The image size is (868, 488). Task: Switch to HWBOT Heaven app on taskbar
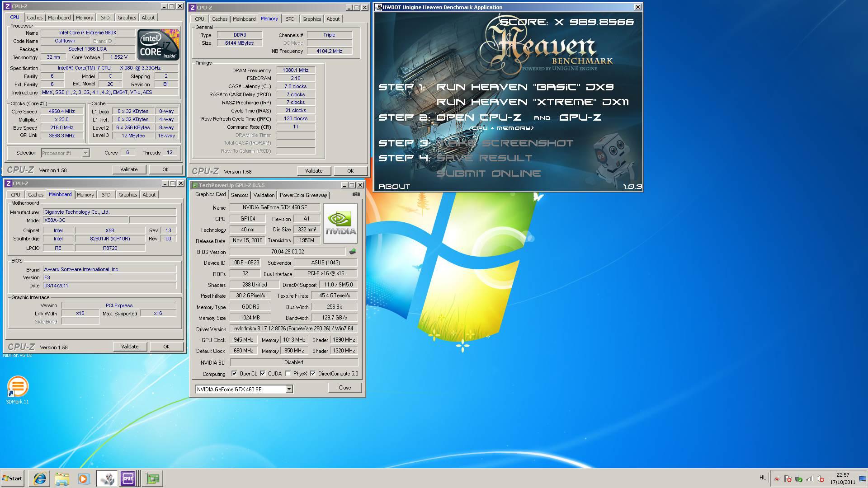107,479
